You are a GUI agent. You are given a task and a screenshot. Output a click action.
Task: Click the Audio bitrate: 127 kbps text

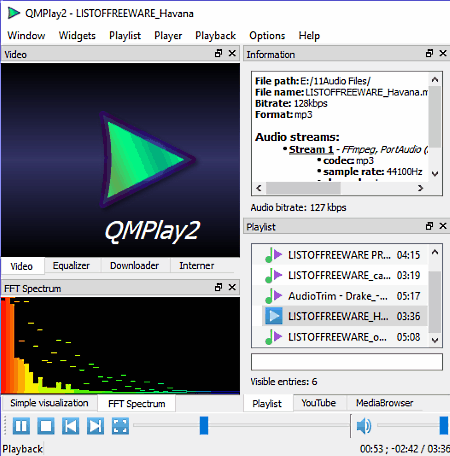298,208
